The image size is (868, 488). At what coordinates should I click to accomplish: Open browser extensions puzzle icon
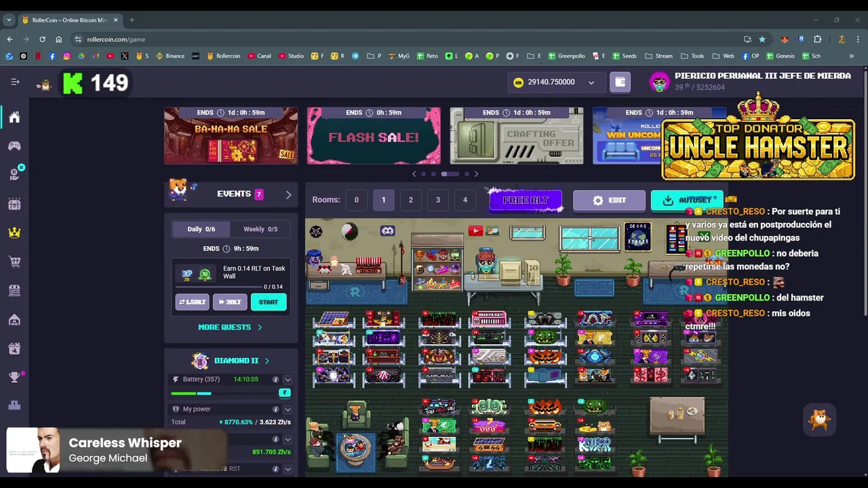pos(817,39)
